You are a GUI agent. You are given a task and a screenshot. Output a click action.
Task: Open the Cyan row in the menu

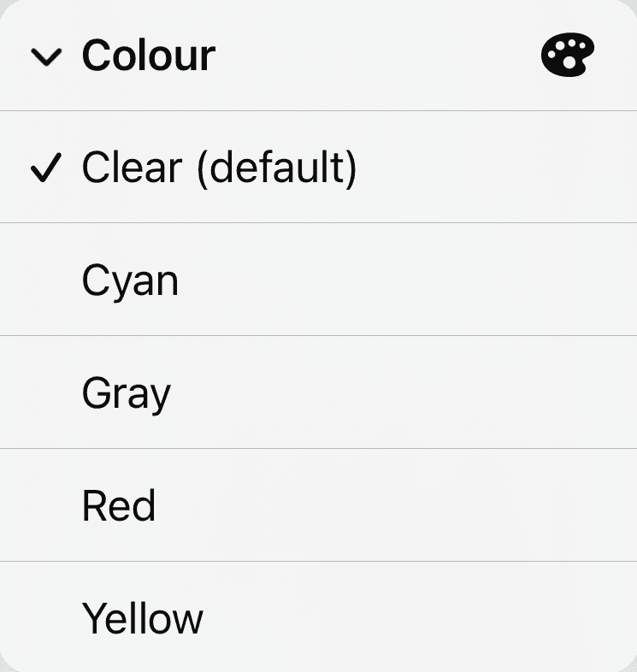pos(130,281)
